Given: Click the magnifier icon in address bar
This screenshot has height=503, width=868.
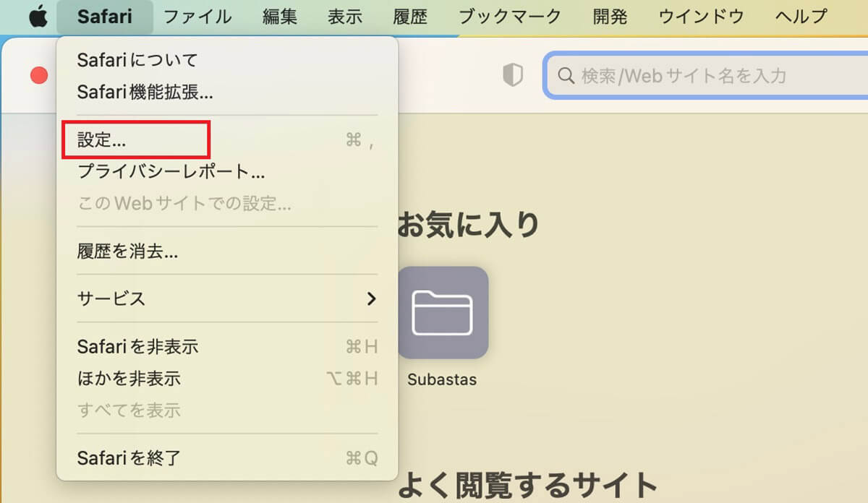Looking at the screenshot, I should 566,75.
